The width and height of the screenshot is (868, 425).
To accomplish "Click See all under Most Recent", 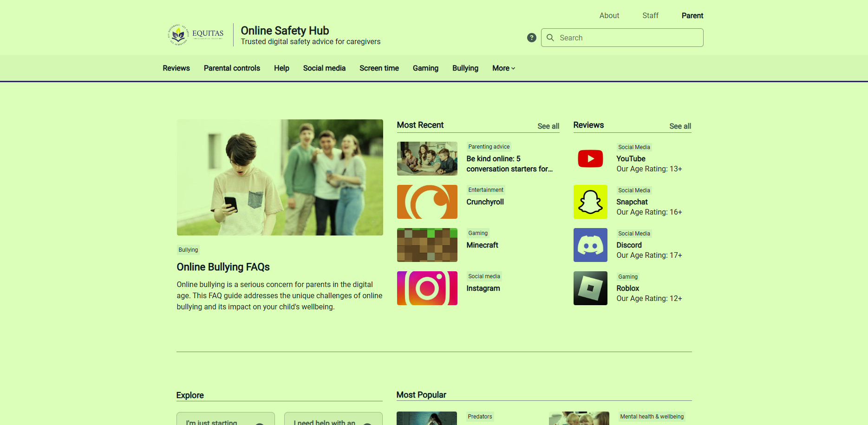I will pos(548,126).
